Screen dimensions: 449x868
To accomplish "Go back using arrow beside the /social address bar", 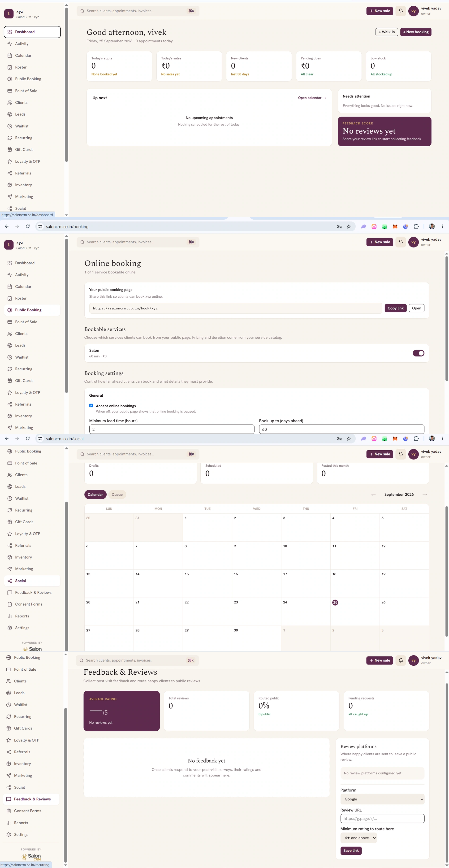I will pyautogui.click(x=7, y=438).
